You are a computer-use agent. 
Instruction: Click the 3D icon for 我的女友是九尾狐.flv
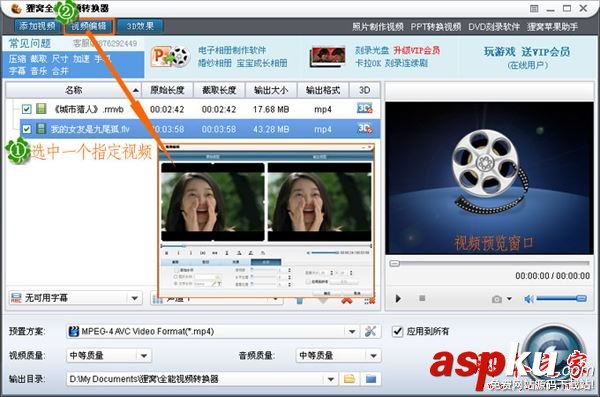pyautogui.click(x=365, y=128)
